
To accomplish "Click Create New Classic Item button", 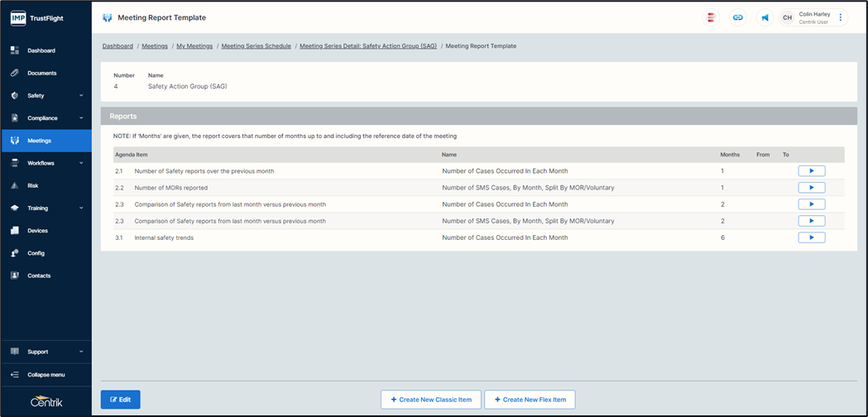I will click(430, 400).
